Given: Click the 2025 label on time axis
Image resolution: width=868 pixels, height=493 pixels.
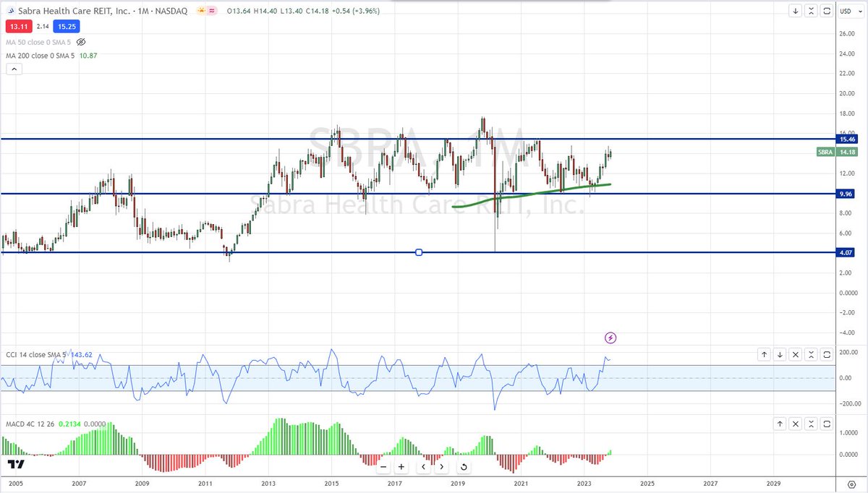Looking at the screenshot, I should (x=647, y=484).
